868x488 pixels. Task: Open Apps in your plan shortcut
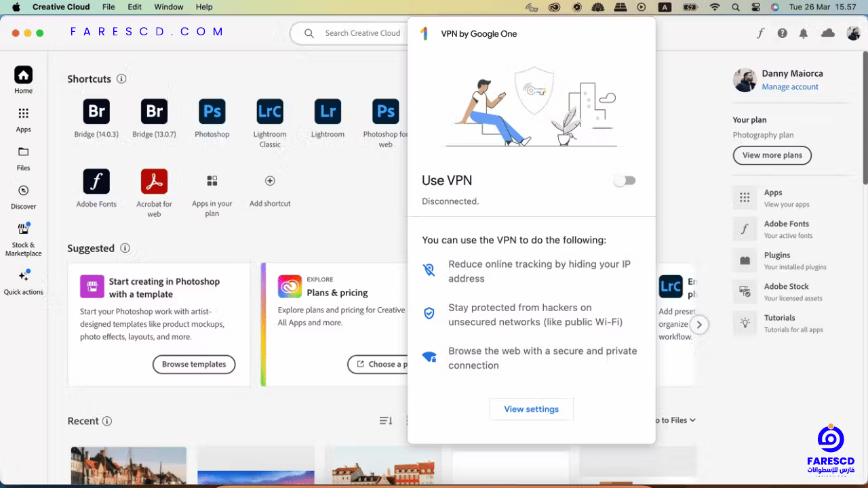tap(212, 181)
